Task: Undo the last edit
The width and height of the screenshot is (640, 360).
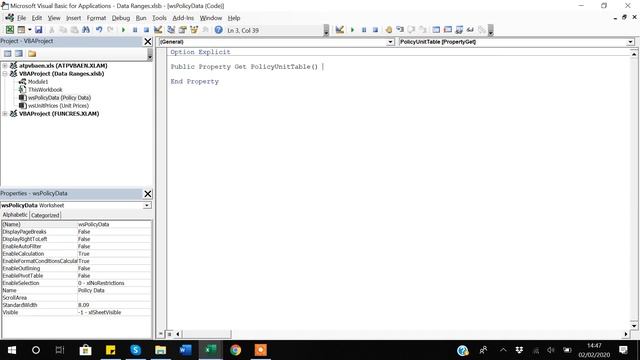Action: click(99, 30)
